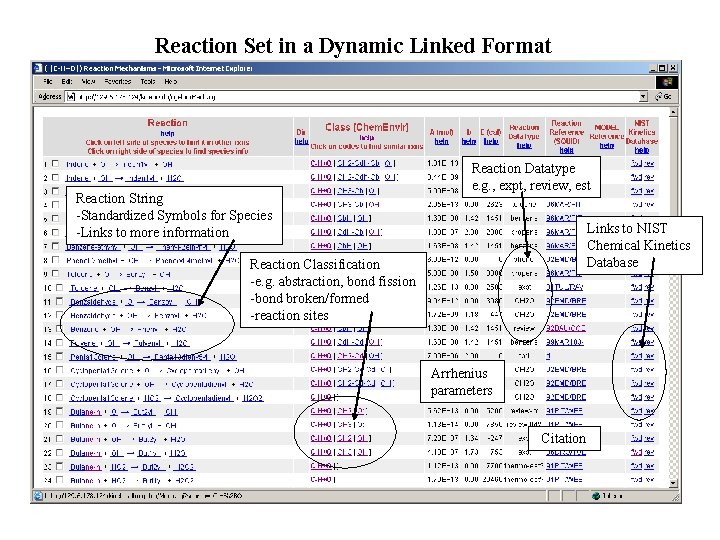Click row 24 reaction text Butane-n + HO2
The width and height of the screenshot is (720, 540).
[x=132, y=481]
